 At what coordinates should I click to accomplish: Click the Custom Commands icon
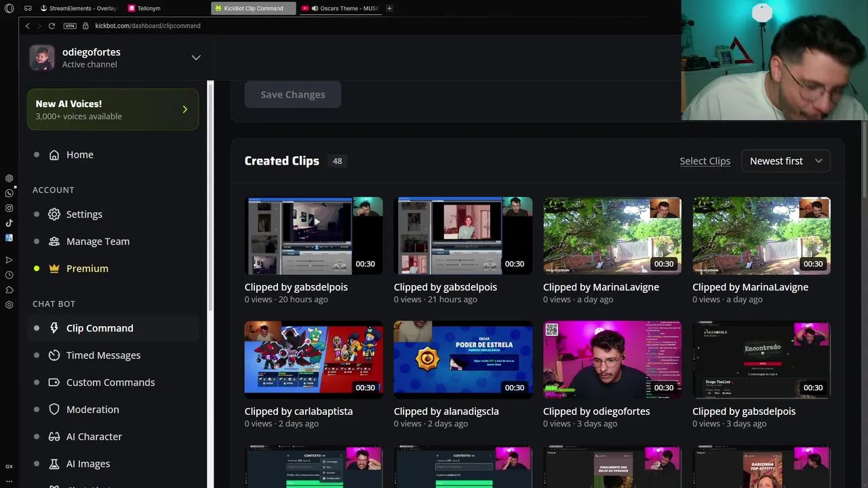(x=54, y=382)
